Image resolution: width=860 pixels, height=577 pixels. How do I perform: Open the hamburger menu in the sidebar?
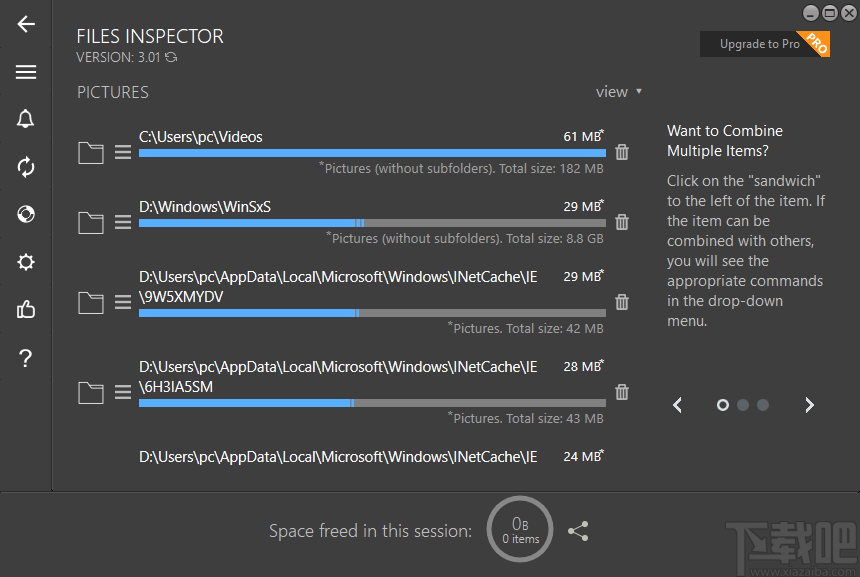(x=25, y=71)
